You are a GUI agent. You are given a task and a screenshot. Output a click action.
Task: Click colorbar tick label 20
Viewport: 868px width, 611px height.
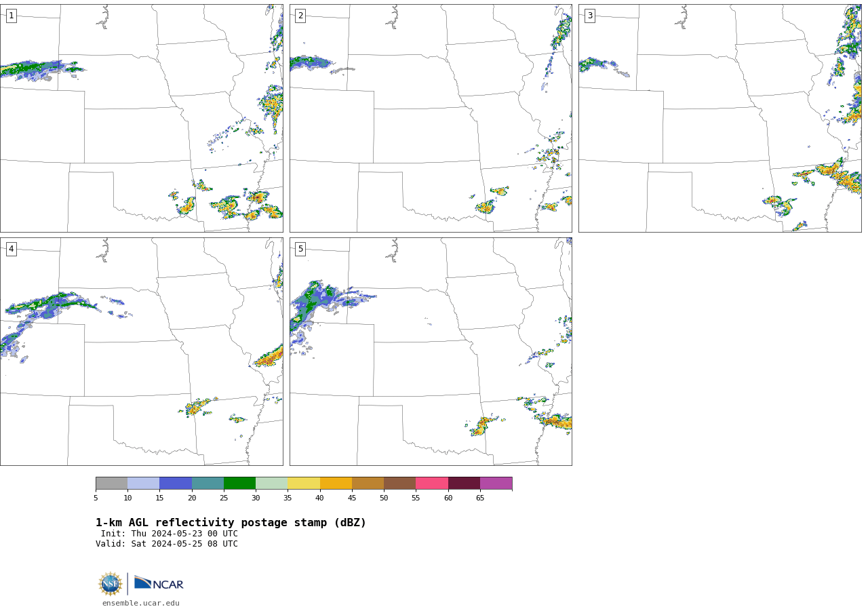tap(192, 498)
